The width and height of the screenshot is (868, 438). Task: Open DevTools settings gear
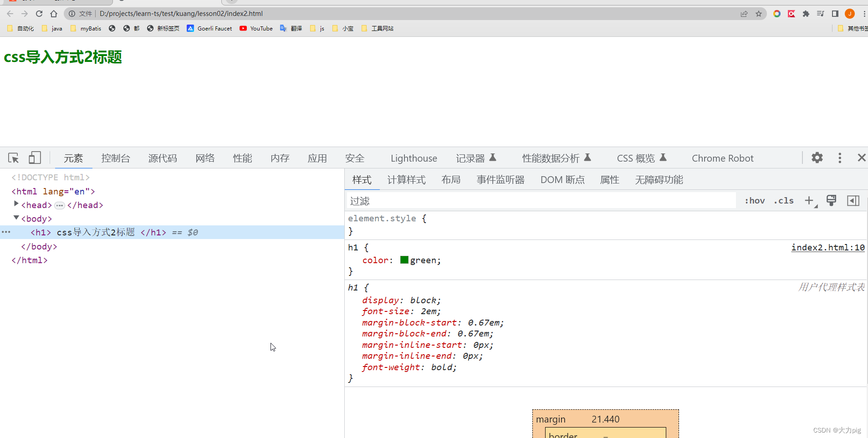point(817,158)
